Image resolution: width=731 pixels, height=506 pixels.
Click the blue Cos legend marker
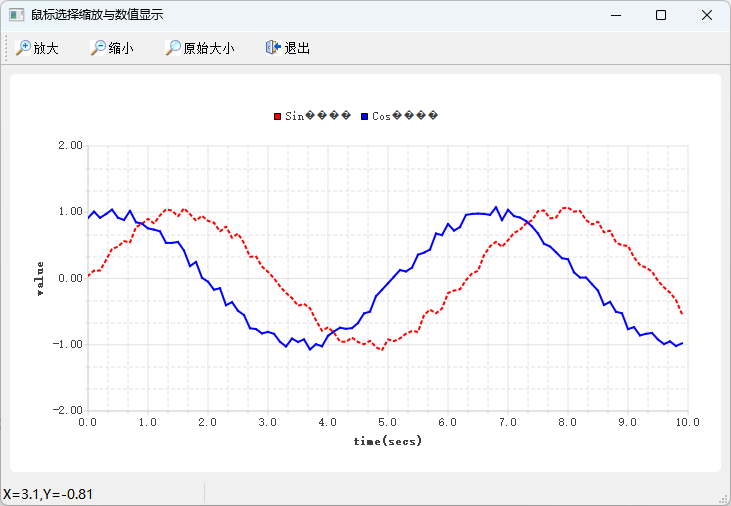[365, 116]
